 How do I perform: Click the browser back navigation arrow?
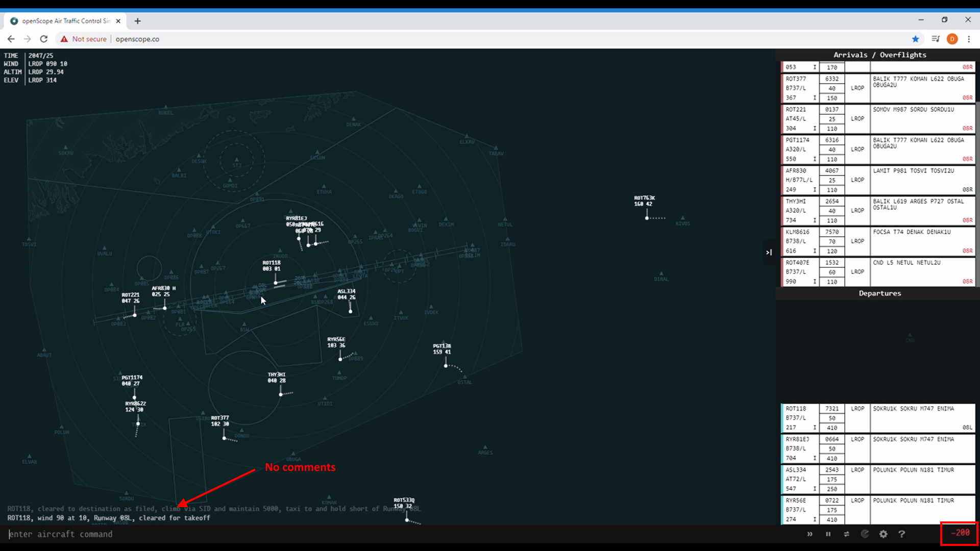click(x=11, y=39)
